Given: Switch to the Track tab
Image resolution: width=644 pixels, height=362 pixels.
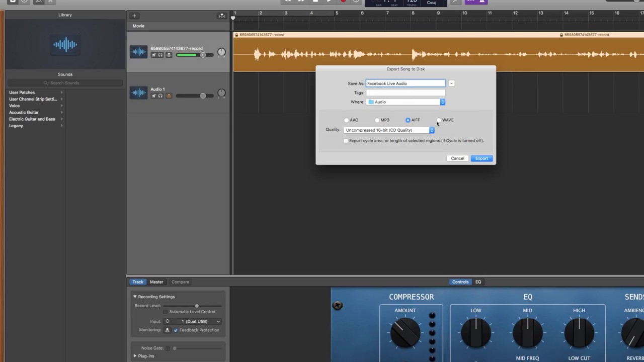Looking at the screenshot, I should tap(138, 282).
